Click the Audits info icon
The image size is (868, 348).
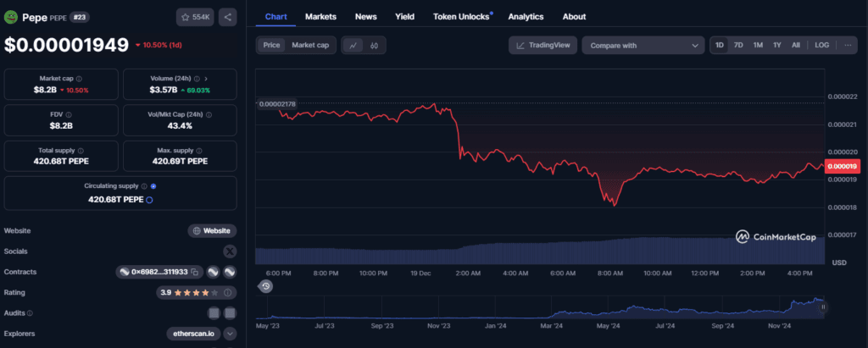click(x=30, y=313)
